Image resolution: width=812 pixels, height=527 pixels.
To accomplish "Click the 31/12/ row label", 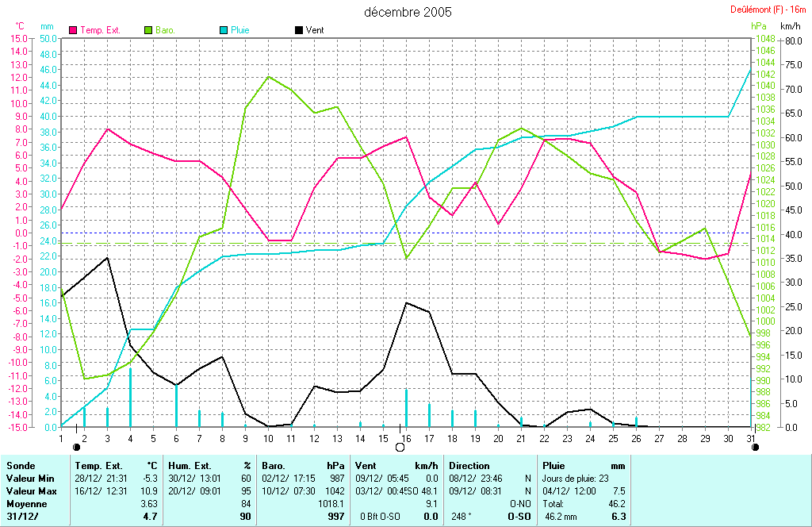I will point(21,517).
